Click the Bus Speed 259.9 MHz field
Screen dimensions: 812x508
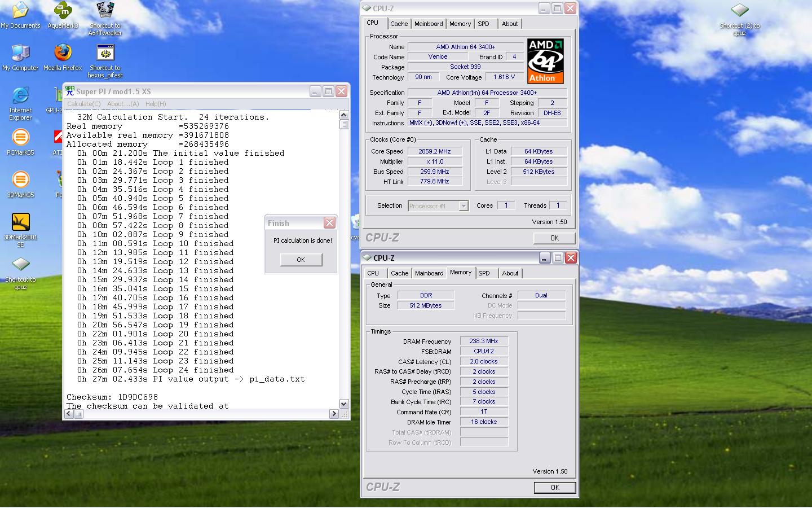point(435,172)
